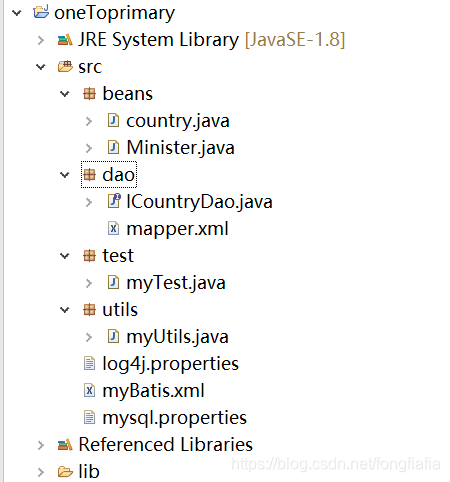Click the test package icon
This screenshot has height=482, width=450.
click(89, 256)
